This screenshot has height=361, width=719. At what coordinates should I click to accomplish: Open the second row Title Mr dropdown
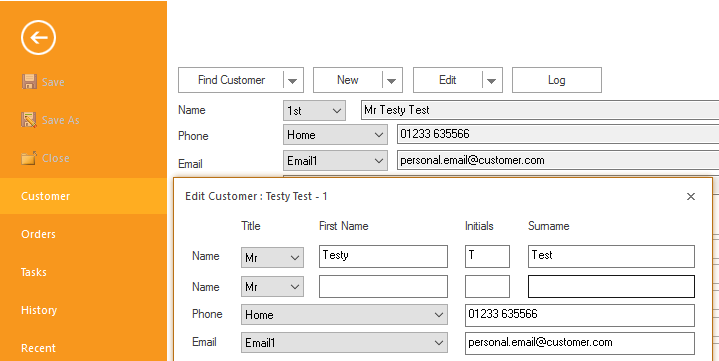(272, 287)
